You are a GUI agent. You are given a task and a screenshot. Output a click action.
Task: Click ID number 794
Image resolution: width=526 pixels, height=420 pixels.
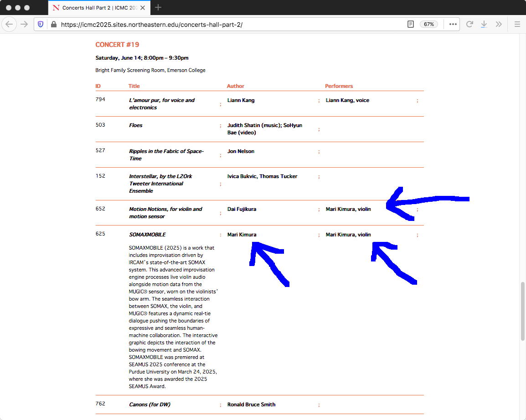coord(100,99)
